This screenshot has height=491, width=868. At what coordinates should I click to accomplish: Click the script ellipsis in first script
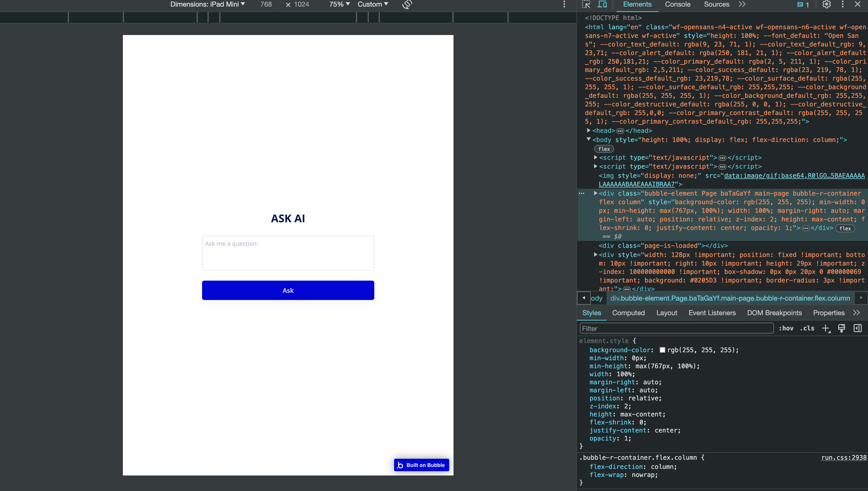coord(722,158)
